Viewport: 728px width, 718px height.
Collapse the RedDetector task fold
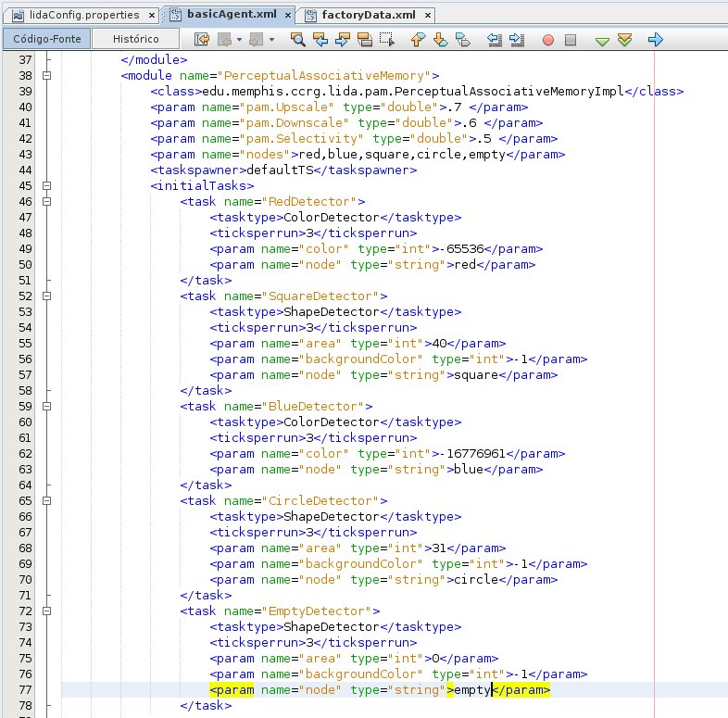click(46, 201)
